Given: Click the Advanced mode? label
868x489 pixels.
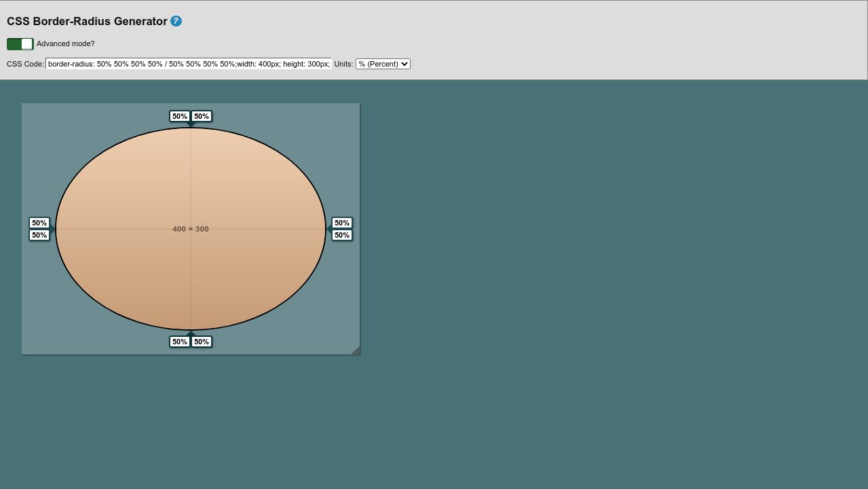Looking at the screenshot, I should click(66, 43).
